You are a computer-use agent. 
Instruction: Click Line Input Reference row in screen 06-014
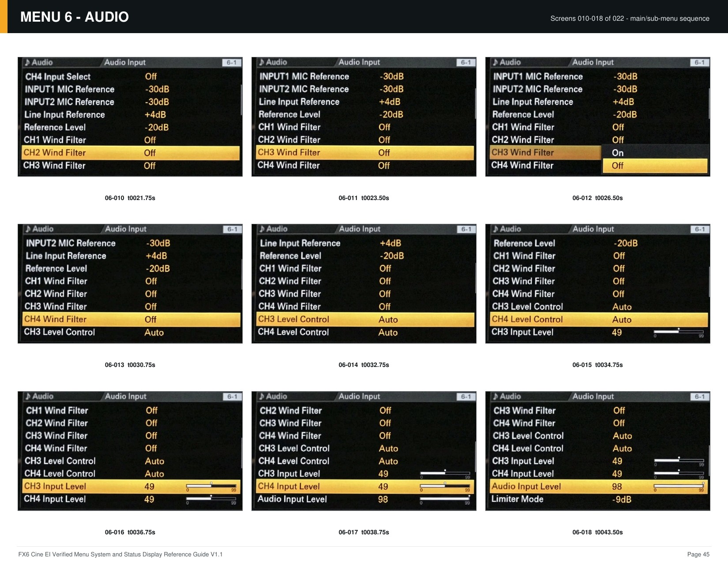[x=365, y=243]
